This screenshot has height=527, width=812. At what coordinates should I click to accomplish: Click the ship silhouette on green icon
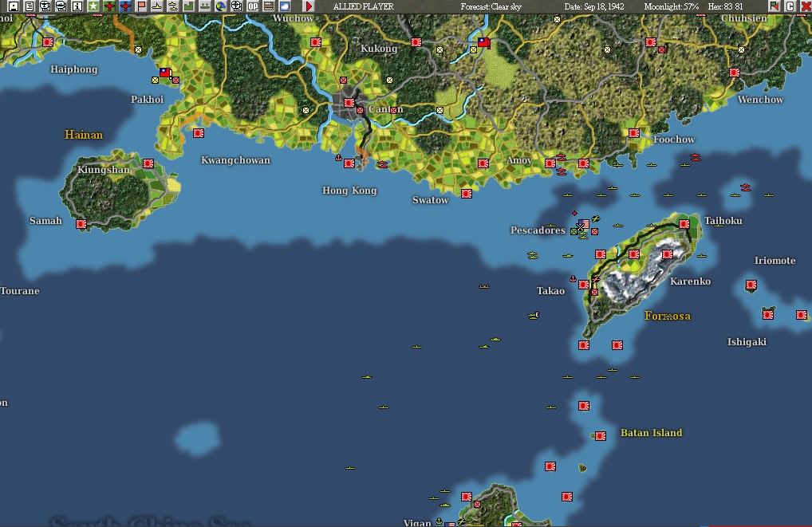[205, 6]
